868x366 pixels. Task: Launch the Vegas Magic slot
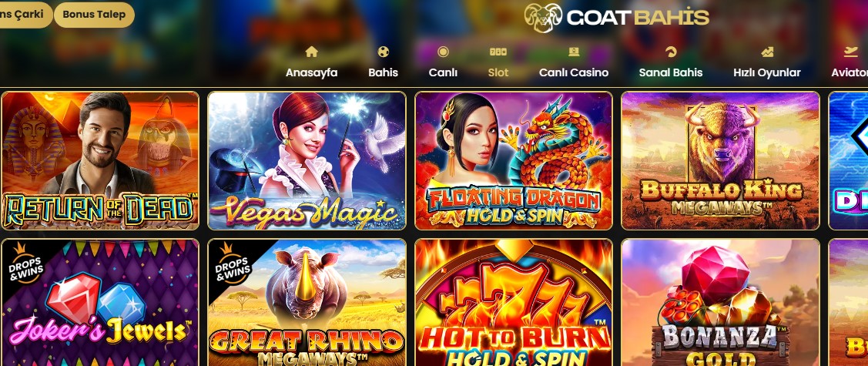[307, 160]
